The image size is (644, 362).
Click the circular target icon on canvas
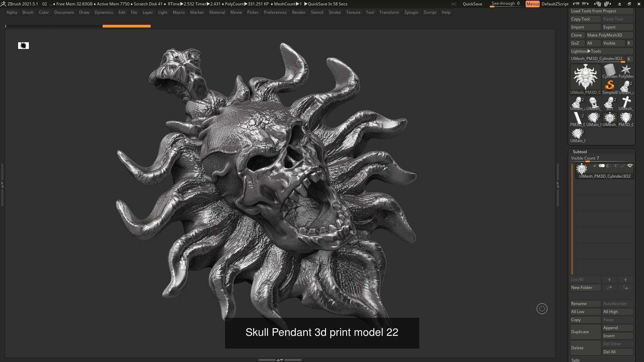pos(542,309)
